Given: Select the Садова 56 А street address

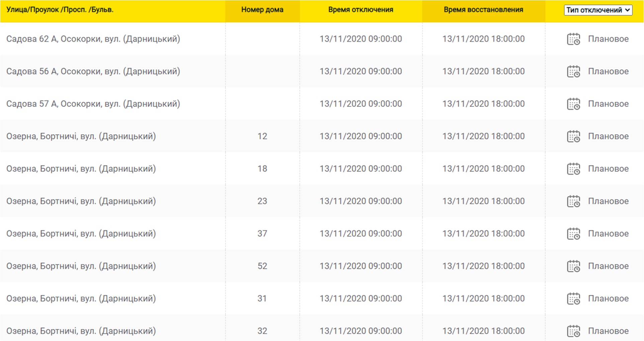Looking at the screenshot, I should [x=93, y=71].
